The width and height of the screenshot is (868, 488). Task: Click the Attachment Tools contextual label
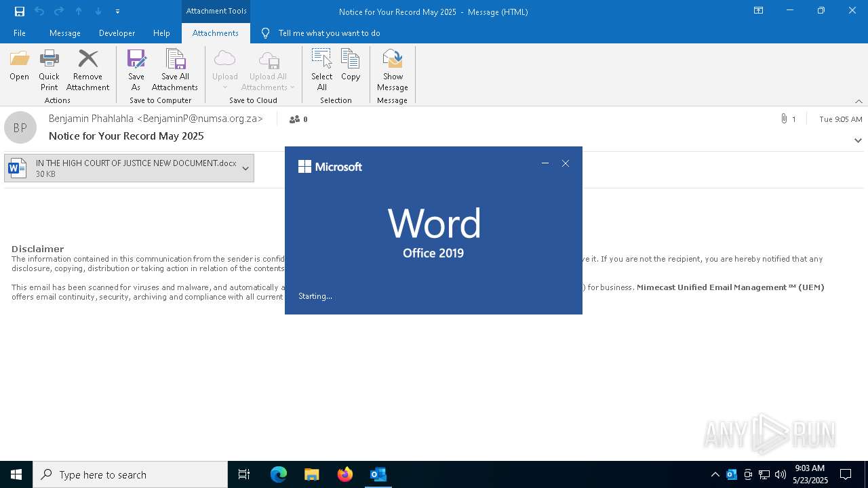point(216,11)
